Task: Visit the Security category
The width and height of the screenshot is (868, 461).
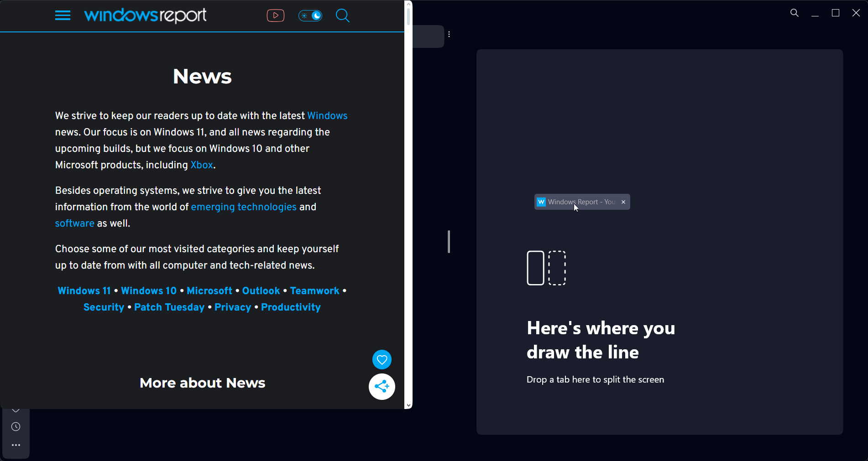Action: [x=104, y=307]
